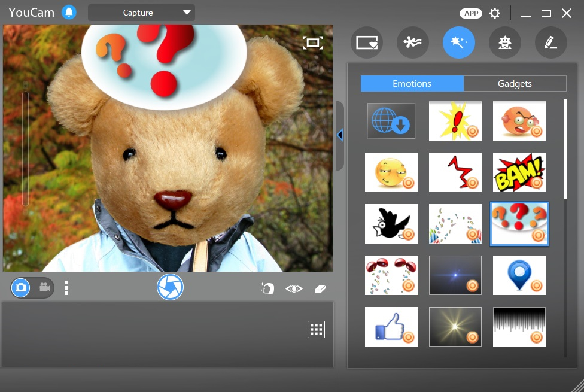Apply the BAM! emotion effect

pos(519,172)
